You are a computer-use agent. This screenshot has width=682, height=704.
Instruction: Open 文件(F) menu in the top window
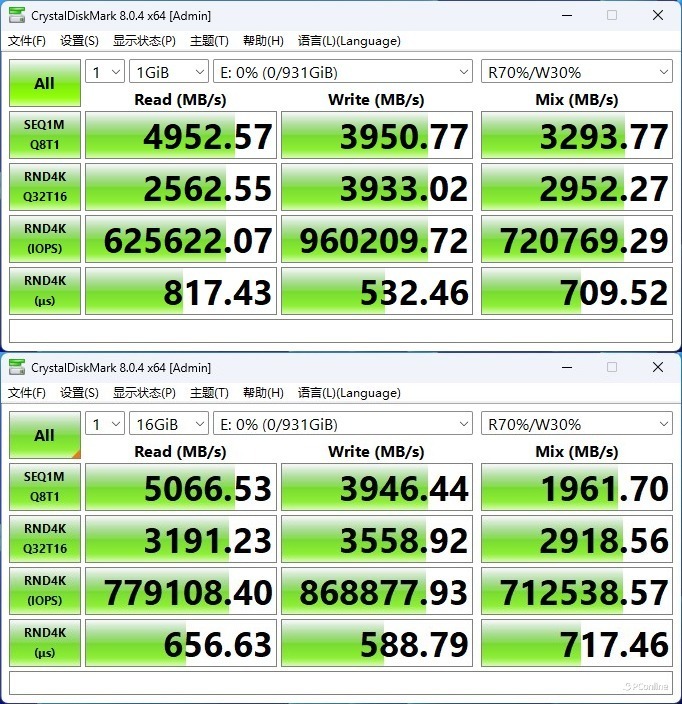27,41
